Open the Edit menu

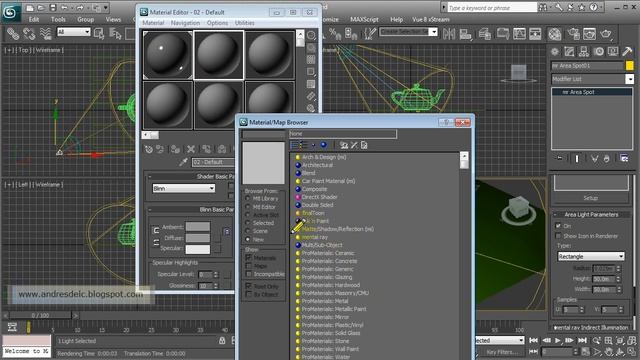tap(34, 19)
